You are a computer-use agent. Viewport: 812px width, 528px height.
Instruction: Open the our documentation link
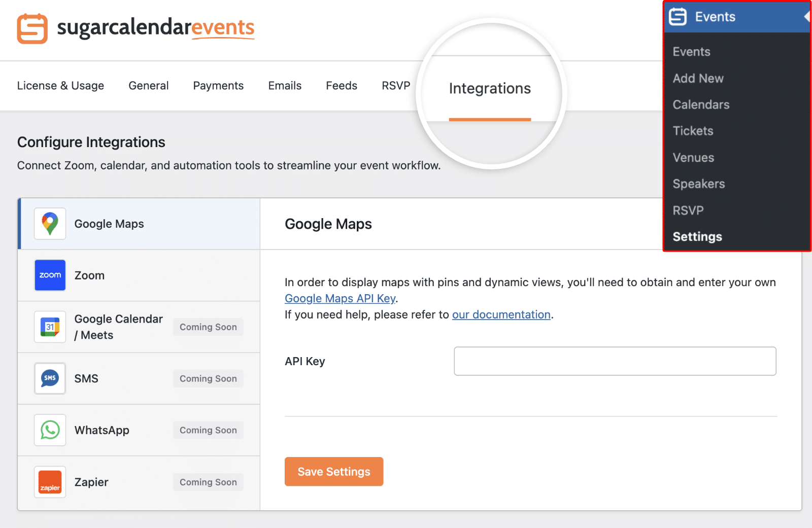[x=501, y=314]
